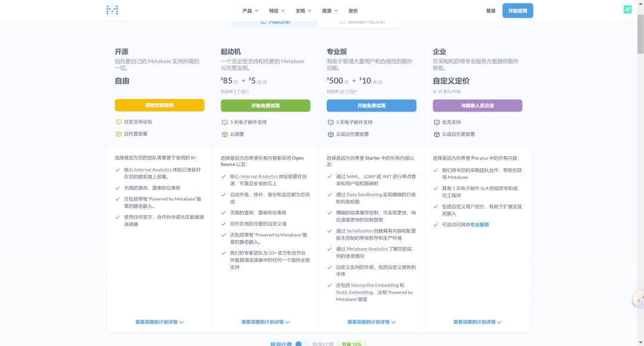Open the 文档 dropdown menu

[x=303, y=11]
